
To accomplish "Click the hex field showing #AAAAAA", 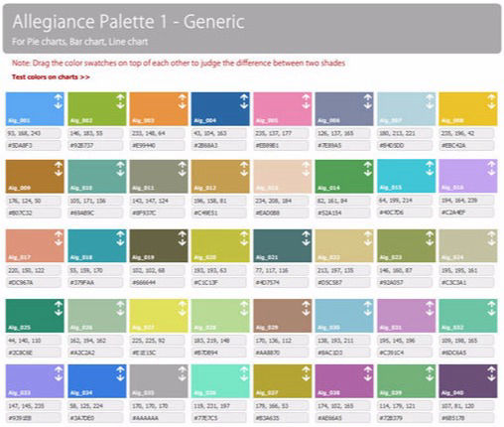I will pyautogui.click(x=157, y=418).
